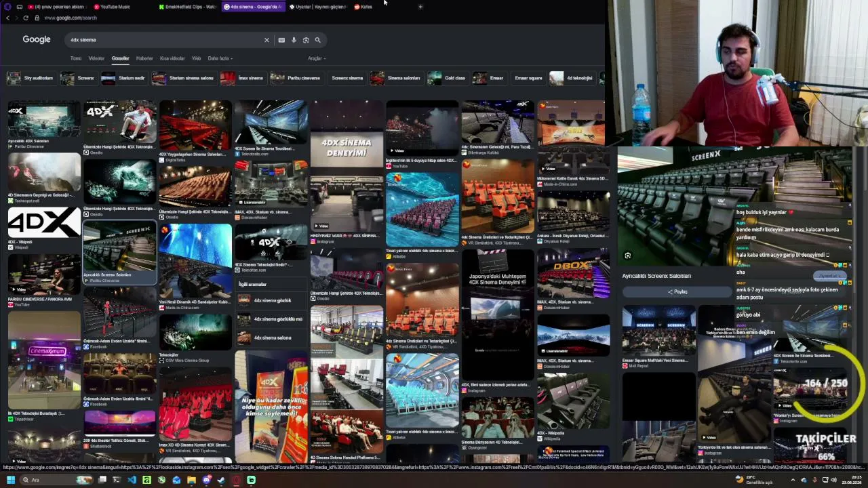Open the Windows Start menu
This screenshot has width=868, height=488.
point(10,480)
